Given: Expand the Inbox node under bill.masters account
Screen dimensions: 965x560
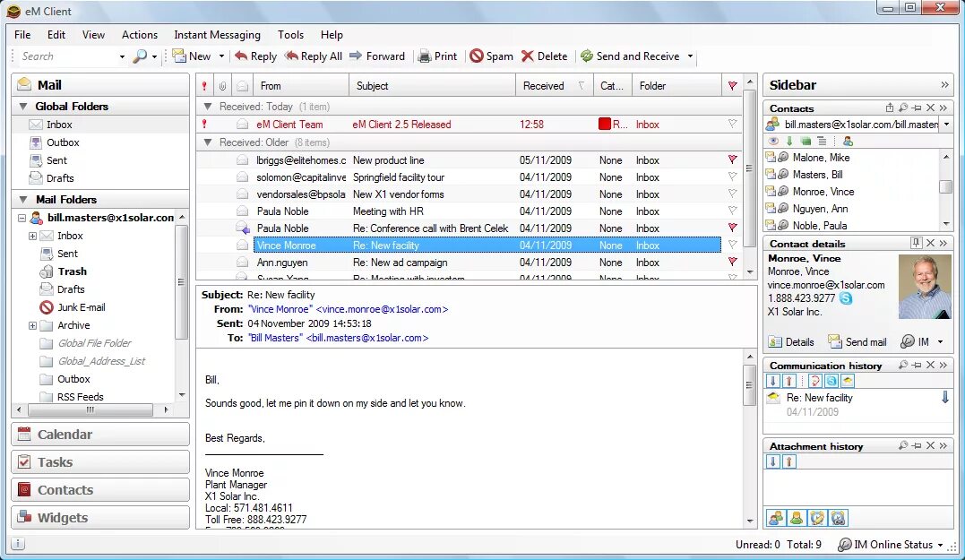Looking at the screenshot, I should pyautogui.click(x=32, y=236).
